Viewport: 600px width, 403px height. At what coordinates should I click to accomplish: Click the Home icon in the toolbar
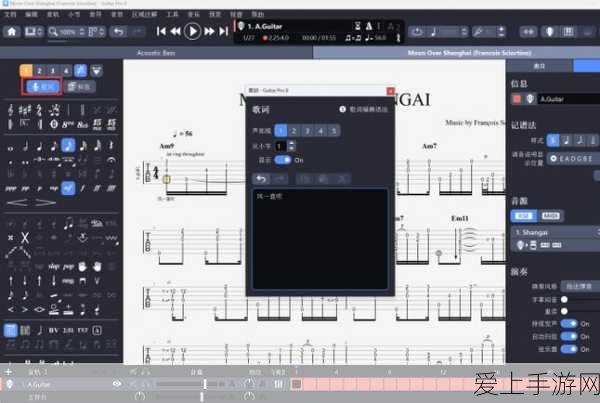(x=11, y=31)
